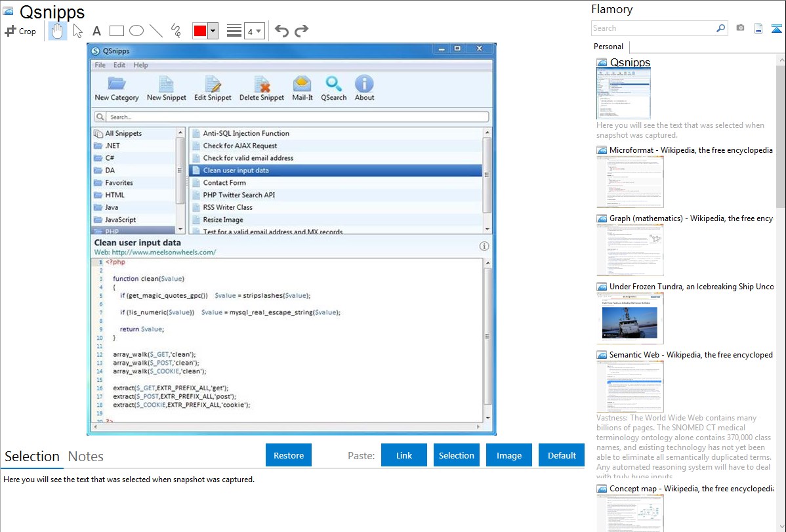Switch to the Selection tab
The image size is (786, 532).
point(32,457)
